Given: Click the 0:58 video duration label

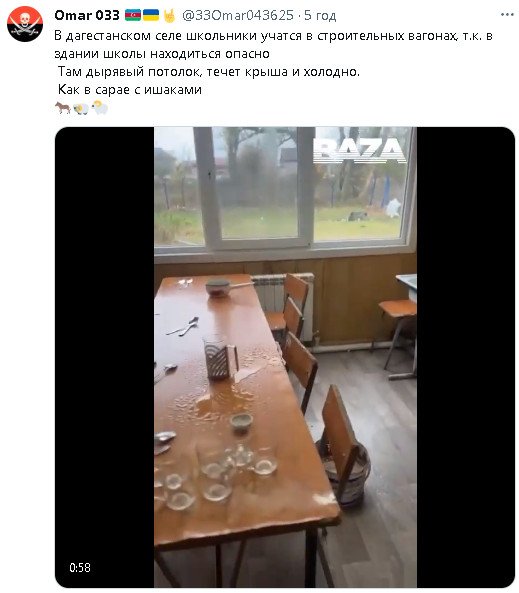Looking at the screenshot, I should click(80, 568).
